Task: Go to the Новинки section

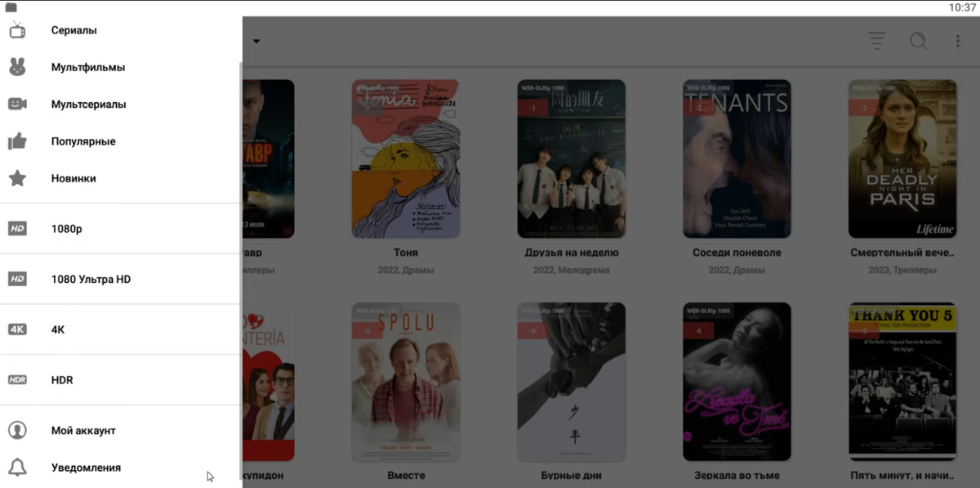Action: (121, 178)
